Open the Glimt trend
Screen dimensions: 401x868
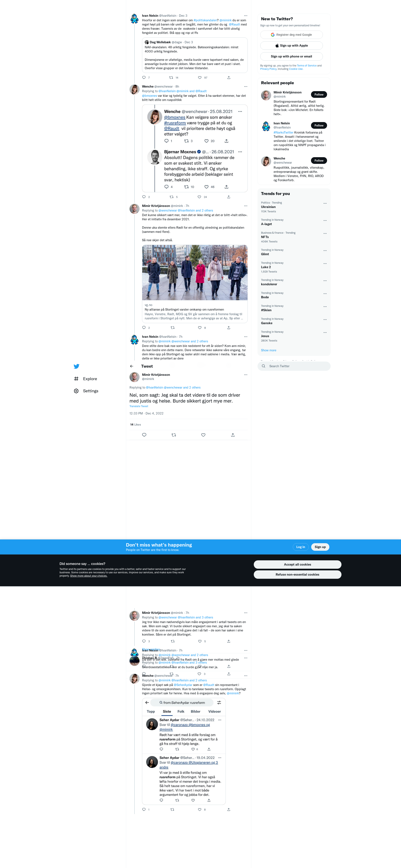(294, 252)
